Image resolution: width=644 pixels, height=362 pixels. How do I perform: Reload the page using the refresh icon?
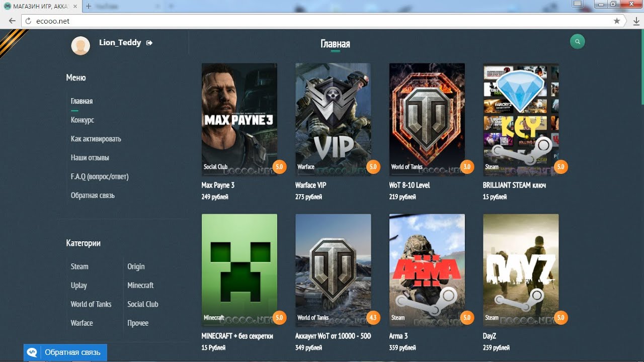[28, 21]
